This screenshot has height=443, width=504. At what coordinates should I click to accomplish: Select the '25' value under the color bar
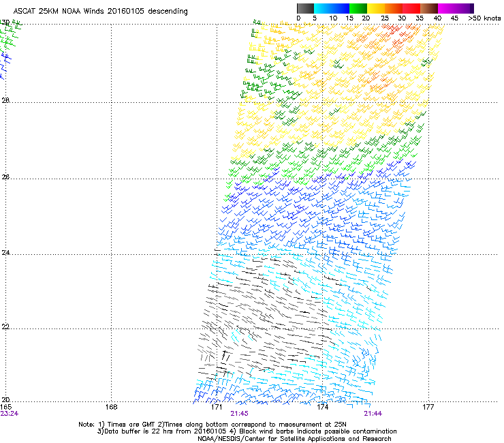click(385, 18)
